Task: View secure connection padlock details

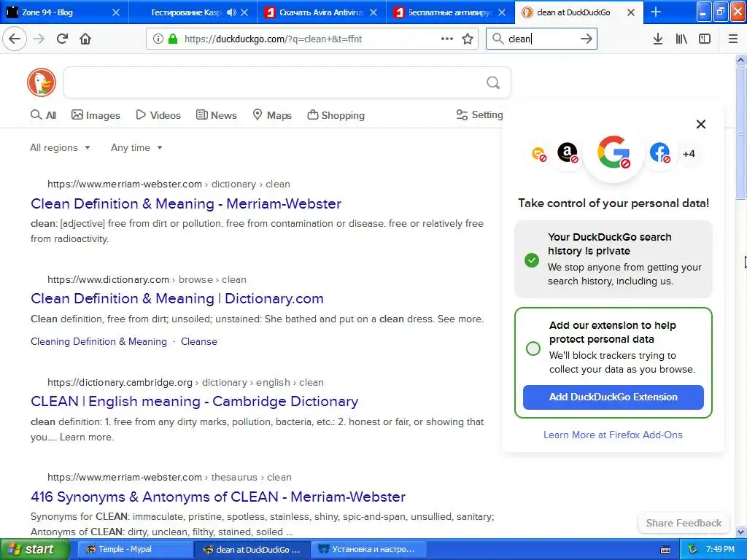Action: tap(172, 39)
